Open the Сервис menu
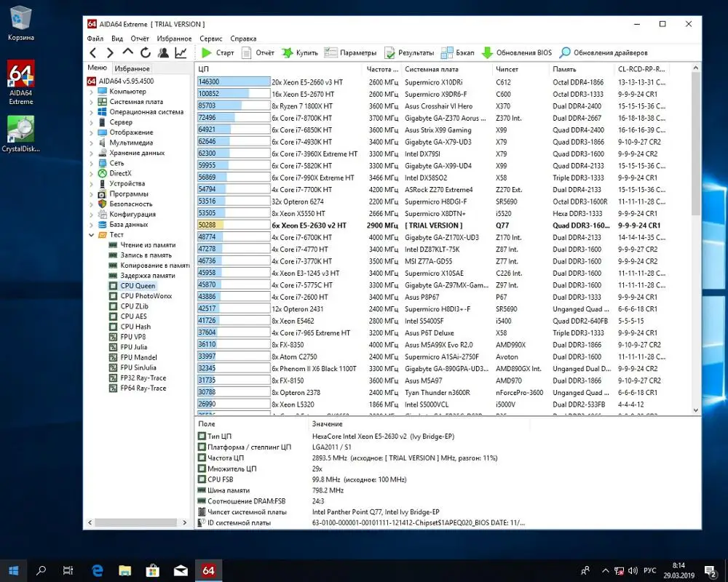This screenshot has height=582, width=728. point(211,39)
